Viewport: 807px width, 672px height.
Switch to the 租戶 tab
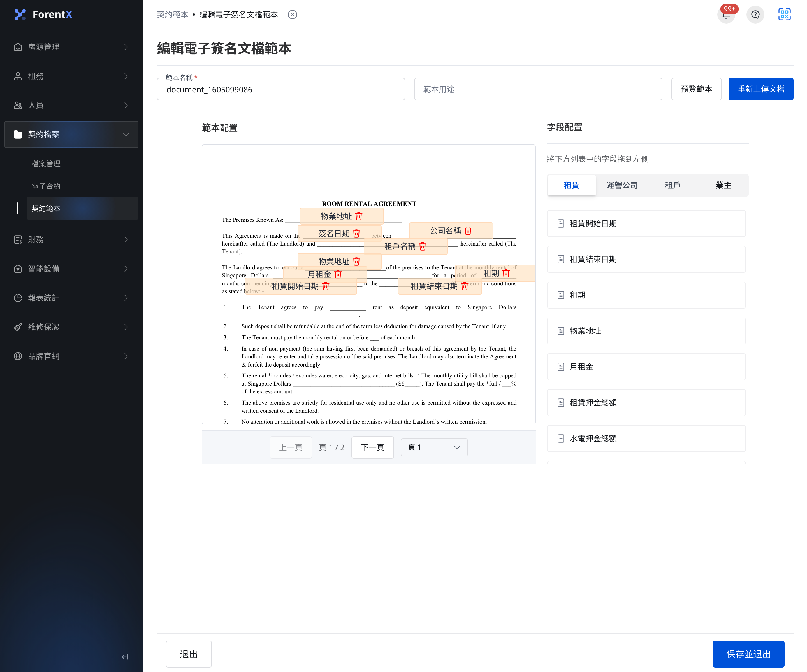tap(672, 185)
